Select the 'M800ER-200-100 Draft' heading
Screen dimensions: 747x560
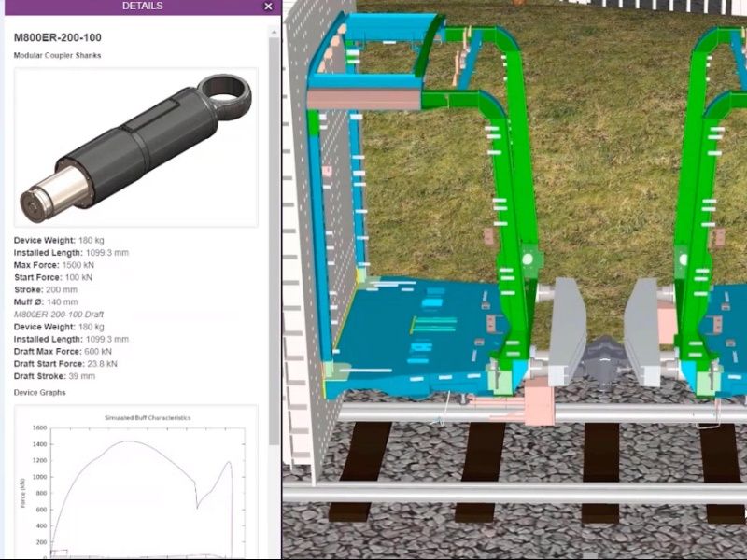(59, 315)
